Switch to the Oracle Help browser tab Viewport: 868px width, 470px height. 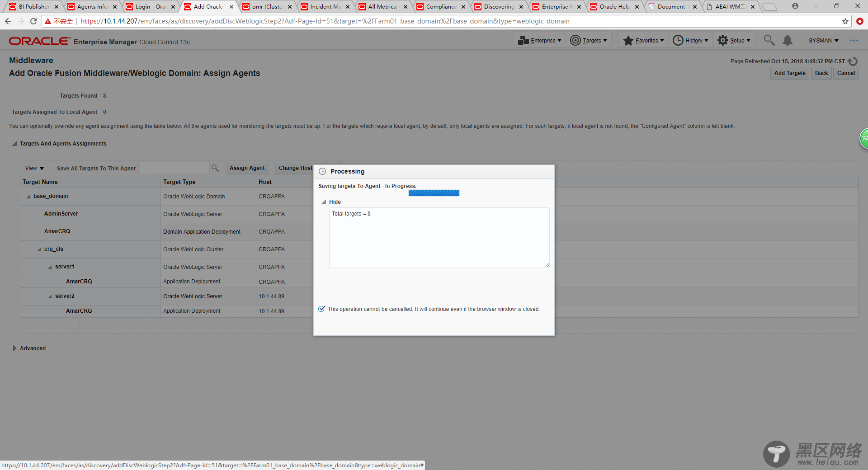coord(614,7)
